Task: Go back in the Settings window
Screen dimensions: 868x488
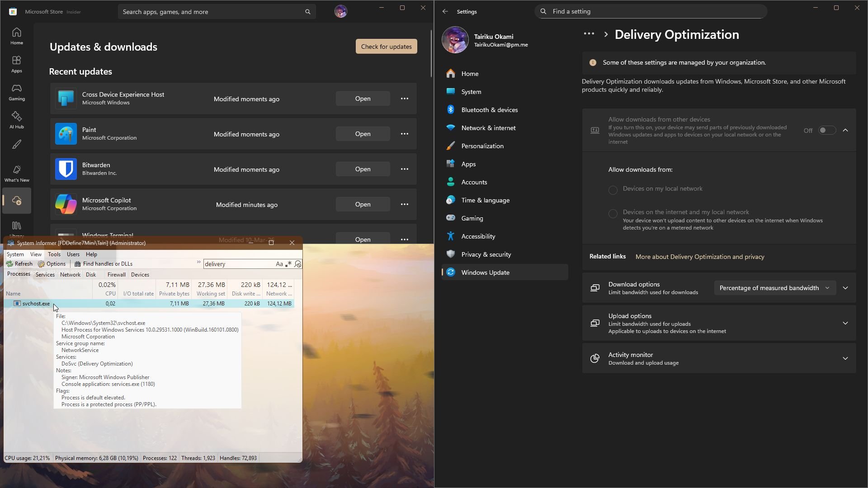Action: pos(445,12)
